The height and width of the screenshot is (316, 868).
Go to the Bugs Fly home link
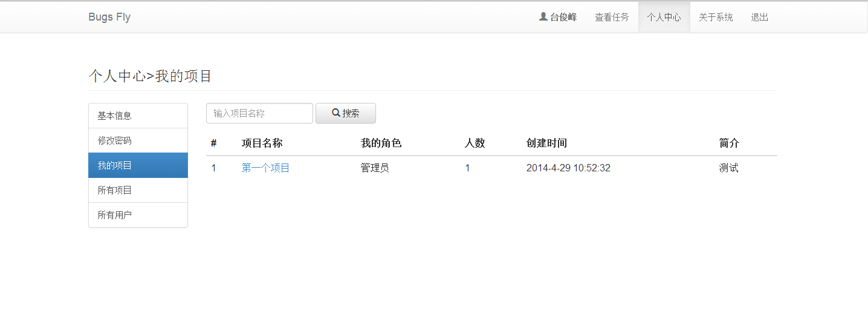(x=109, y=17)
